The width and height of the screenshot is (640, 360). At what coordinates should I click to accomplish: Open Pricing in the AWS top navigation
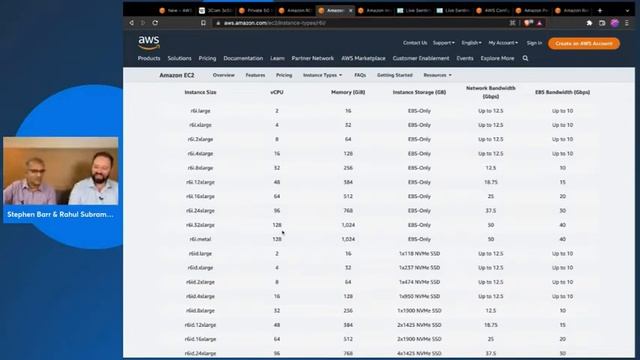coord(207,58)
